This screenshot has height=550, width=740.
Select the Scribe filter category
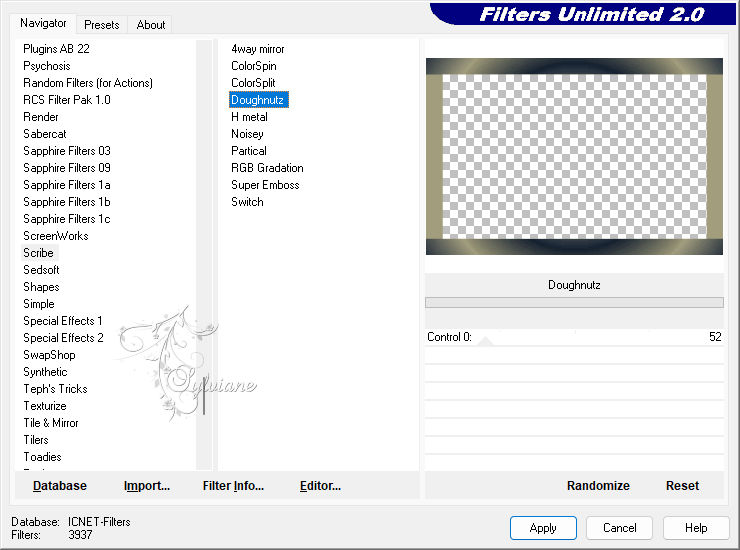tap(38, 253)
